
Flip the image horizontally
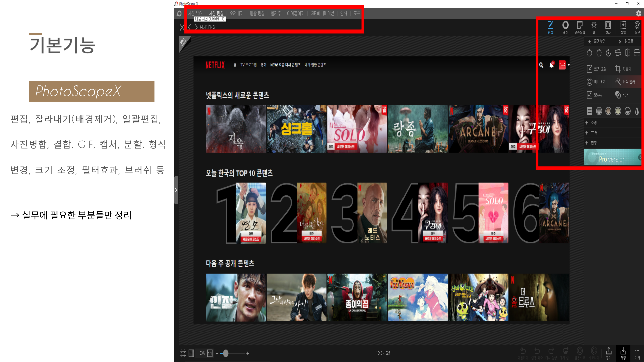point(628,53)
